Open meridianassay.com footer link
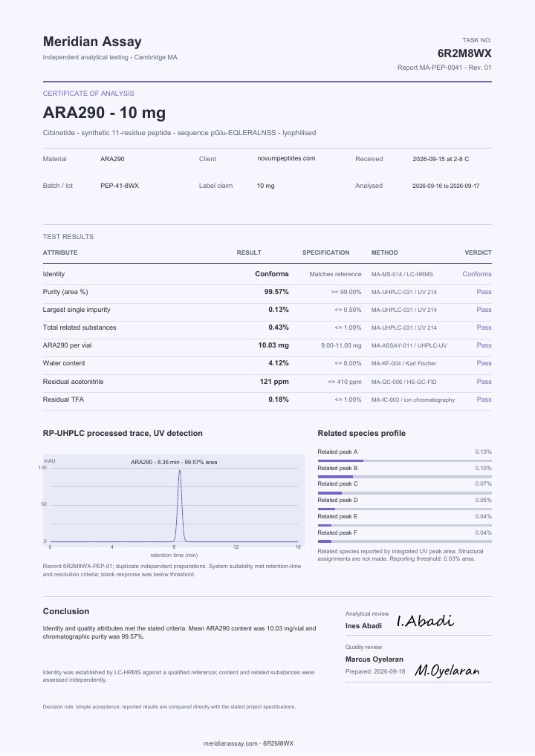 pyautogui.click(x=230, y=743)
